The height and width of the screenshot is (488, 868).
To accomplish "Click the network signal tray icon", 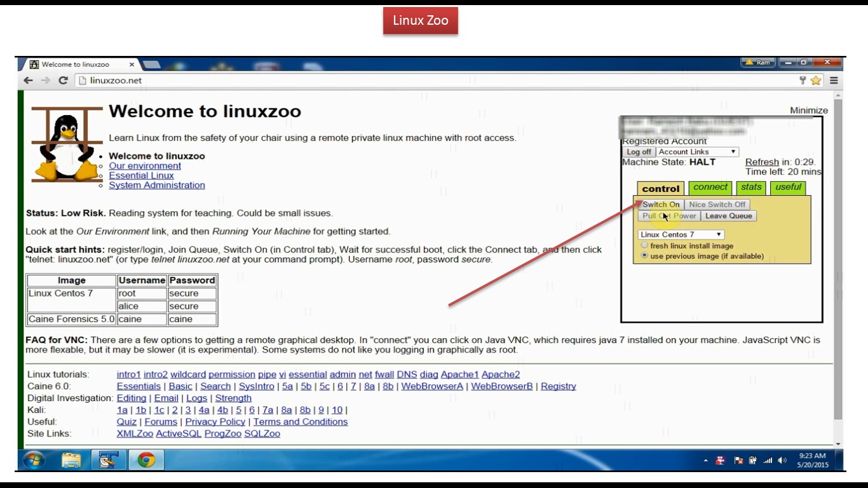I will point(768,460).
